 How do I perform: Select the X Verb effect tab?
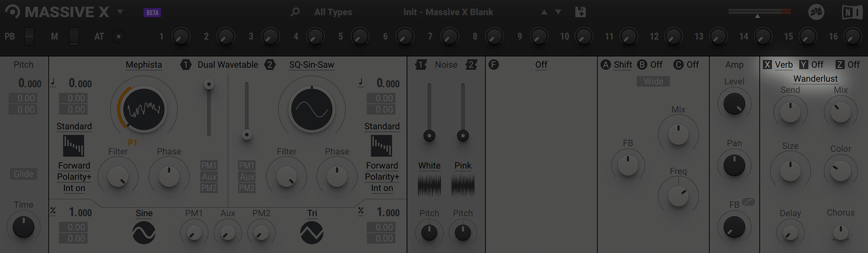point(778,65)
